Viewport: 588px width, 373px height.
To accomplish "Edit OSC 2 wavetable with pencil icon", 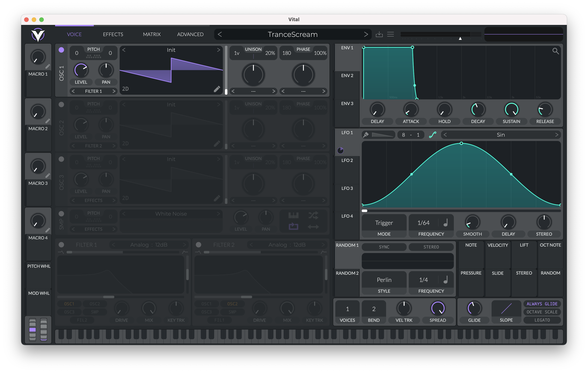I will pos(217,144).
